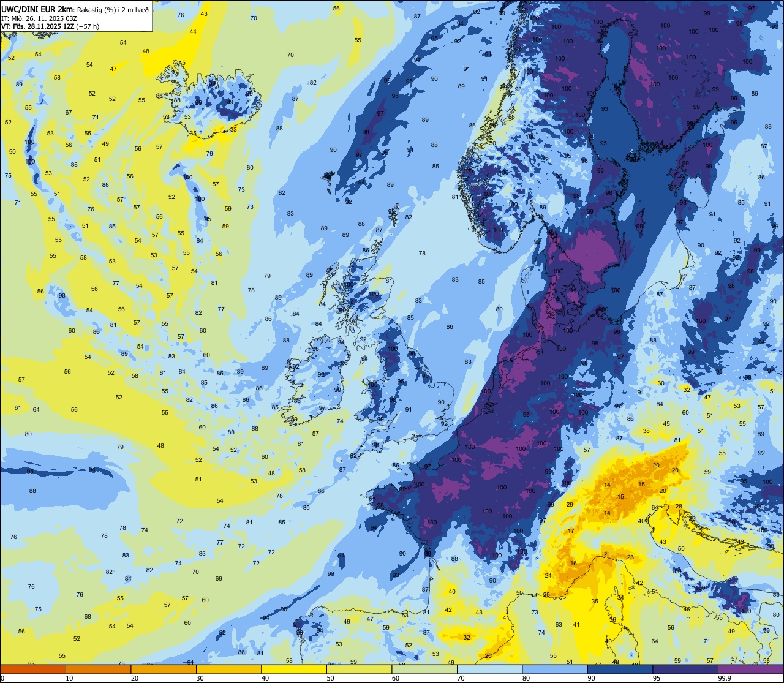Click the legend tick label '99.9'
Viewport: 784px width, 683px height.
click(725, 678)
